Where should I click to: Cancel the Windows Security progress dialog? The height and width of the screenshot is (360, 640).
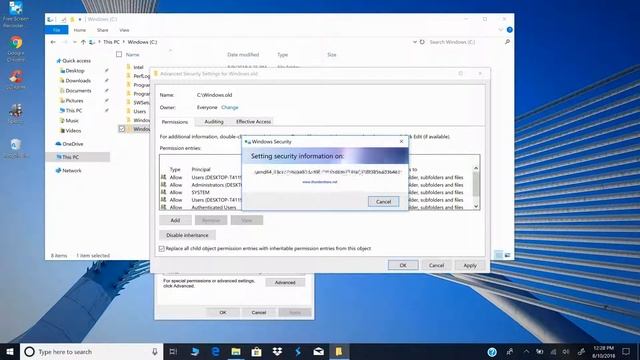pos(383,202)
